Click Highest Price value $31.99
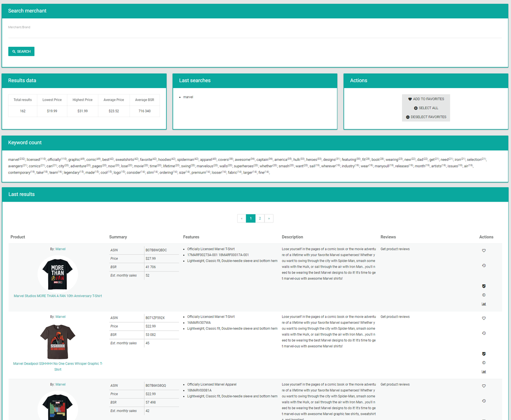The height and width of the screenshot is (420, 511). pos(83,111)
